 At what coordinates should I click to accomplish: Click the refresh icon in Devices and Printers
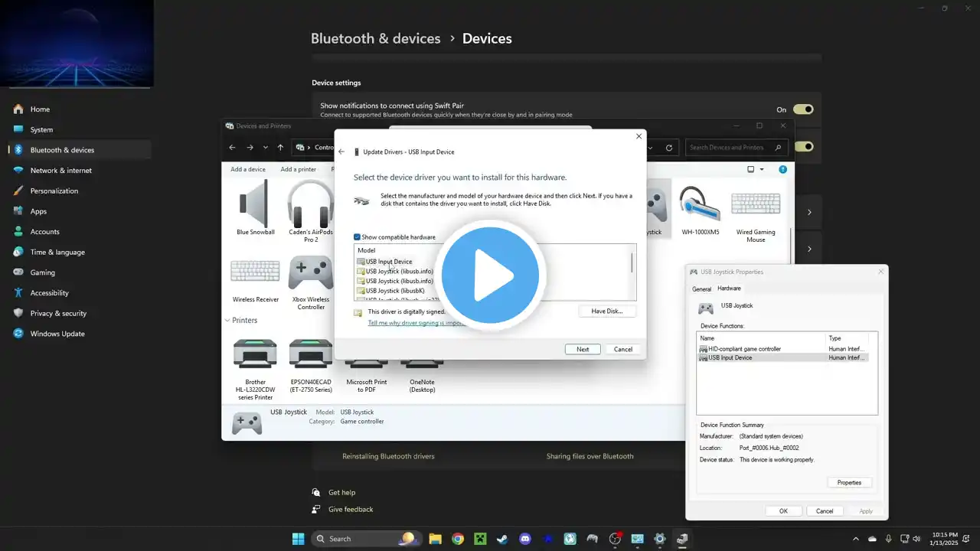pyautogui.click(x=669, y=148)
